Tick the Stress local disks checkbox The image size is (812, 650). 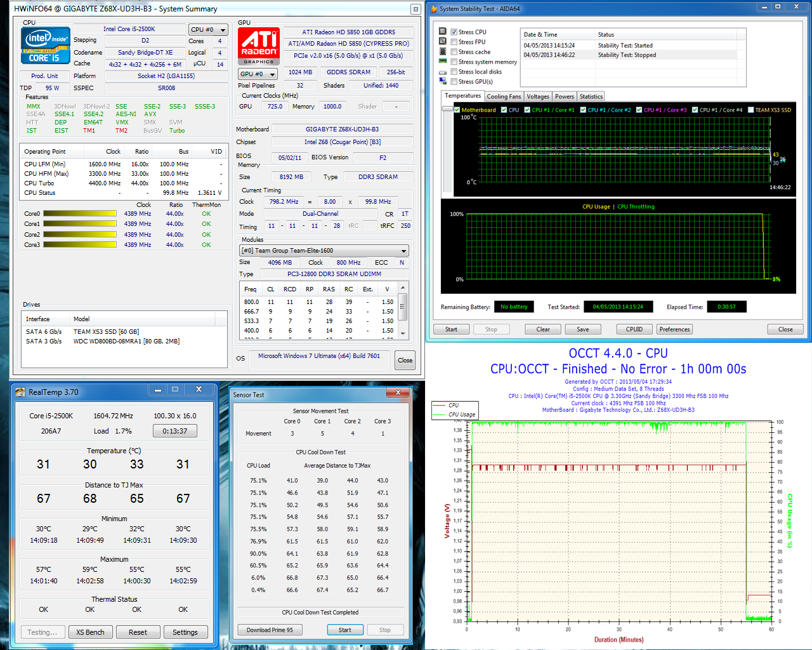point(454,72)
